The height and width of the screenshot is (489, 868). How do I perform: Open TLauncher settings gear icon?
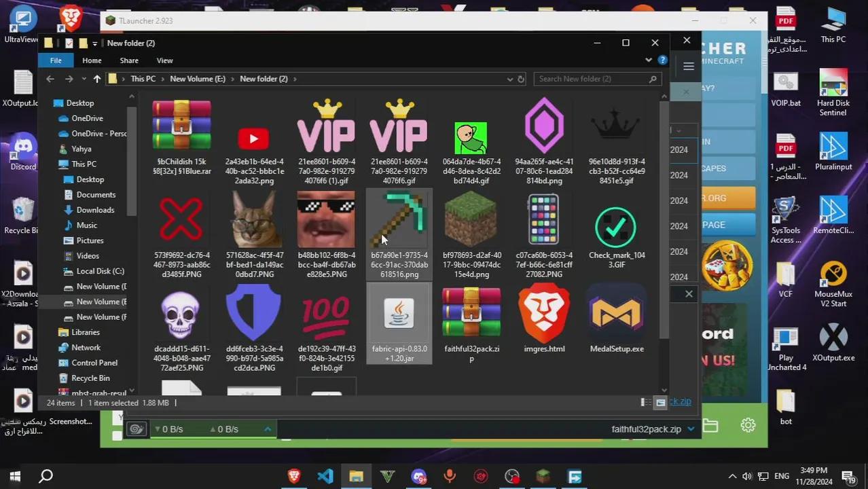tap(748, 425)
